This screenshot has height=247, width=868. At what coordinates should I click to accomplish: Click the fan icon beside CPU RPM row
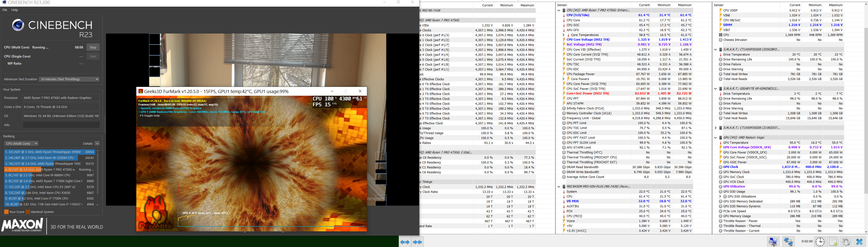[720, 35]
